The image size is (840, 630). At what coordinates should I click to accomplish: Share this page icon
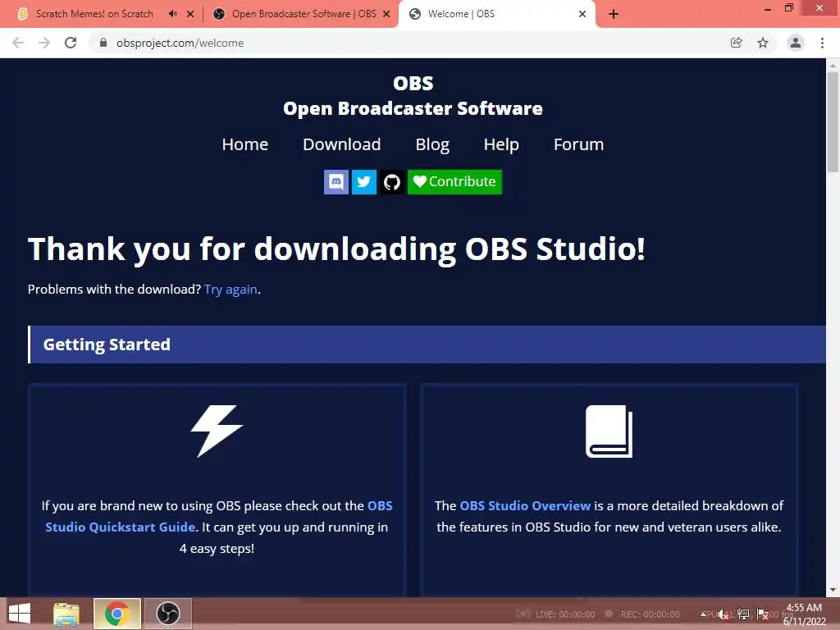(737, 43)
